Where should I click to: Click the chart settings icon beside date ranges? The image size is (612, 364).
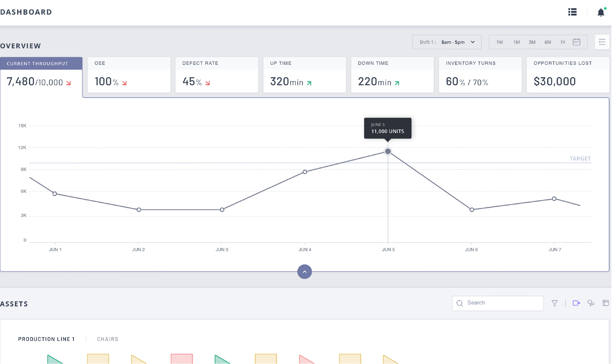pyautogui.click(x=602, y=42)
